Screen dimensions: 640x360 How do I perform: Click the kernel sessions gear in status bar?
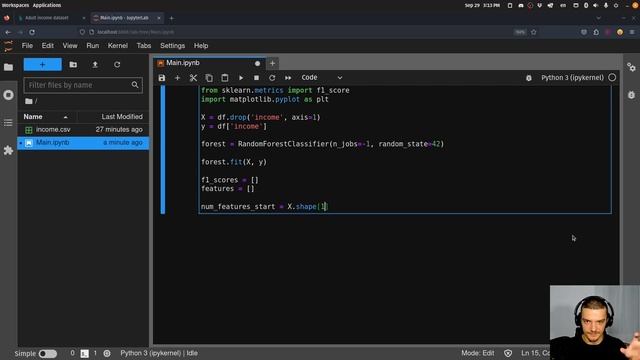pos(107,353)
